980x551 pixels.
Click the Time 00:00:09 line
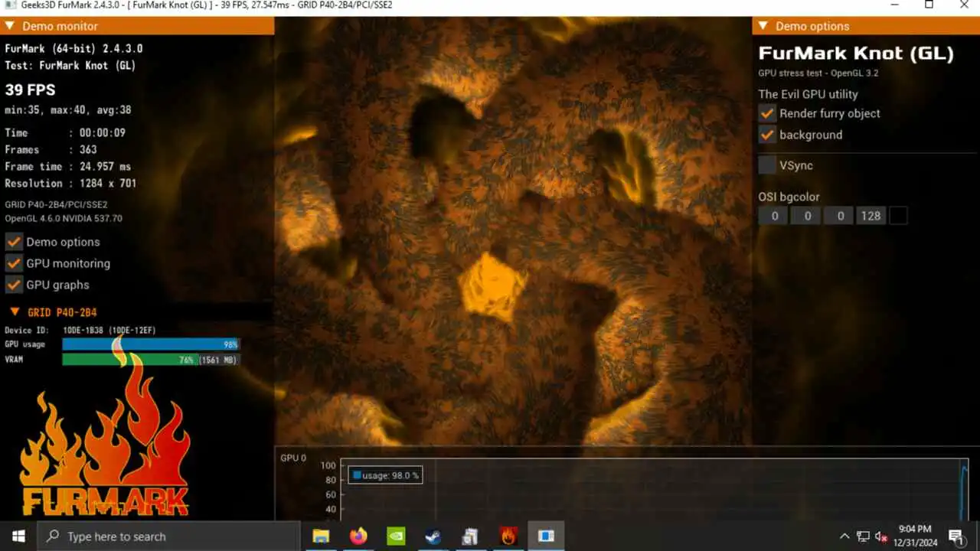point(65,133)
